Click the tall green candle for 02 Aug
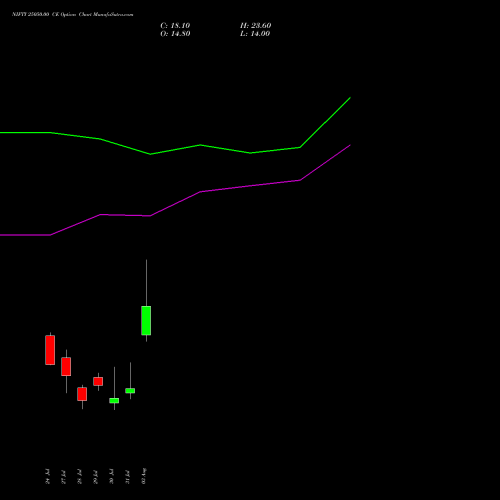The height and width of the screenshot is (500, 500). (x=146, y=320)
